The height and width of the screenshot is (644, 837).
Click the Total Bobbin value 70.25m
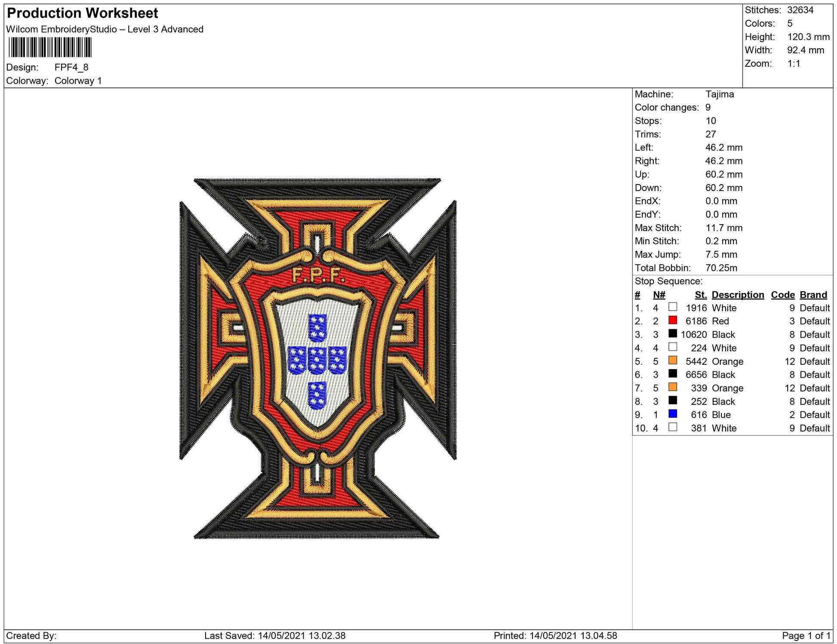point(721,268)
